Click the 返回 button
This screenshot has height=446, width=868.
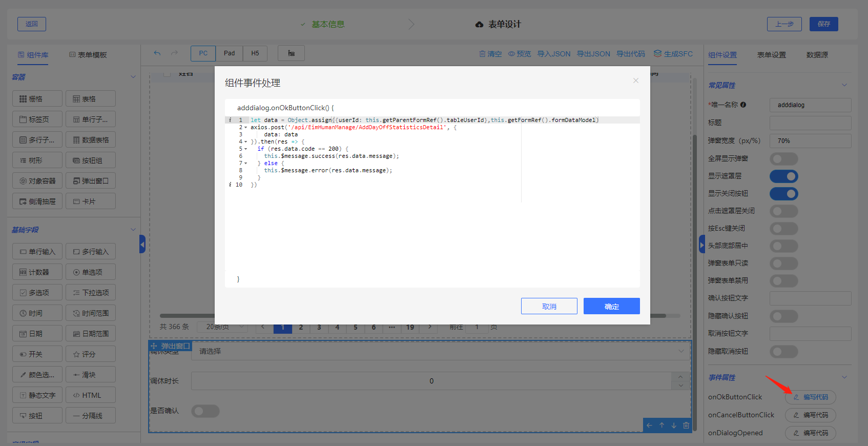[x=32, y=24]
